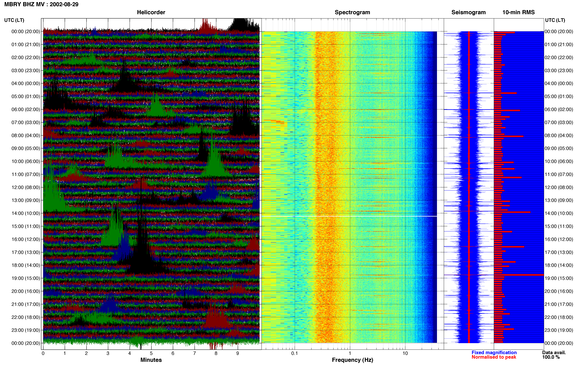Click '06:00 (02:00)' on the left time axis
The image size is (588, 368).
pyautogui.click(x=26, y=109)
